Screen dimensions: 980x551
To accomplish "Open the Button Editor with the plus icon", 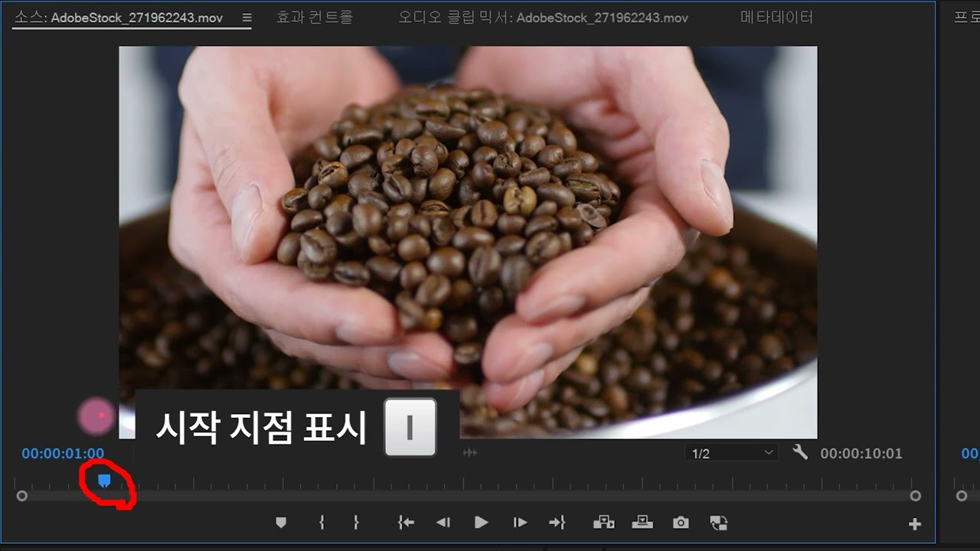I will (916, 523).
